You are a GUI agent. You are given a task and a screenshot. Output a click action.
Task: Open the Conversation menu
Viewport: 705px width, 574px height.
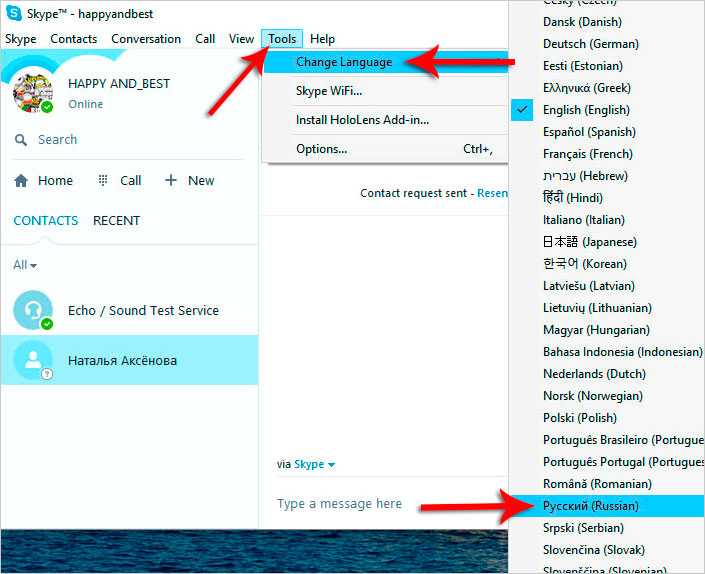(x=146, y=39)
